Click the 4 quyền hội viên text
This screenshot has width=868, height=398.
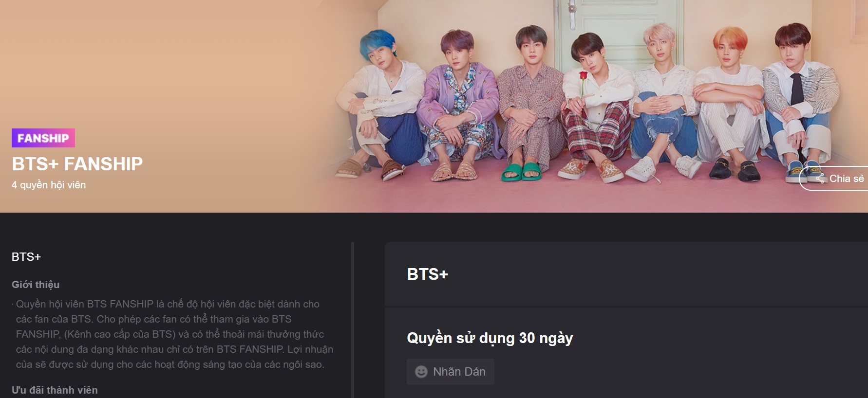click(x=49, y=185)
